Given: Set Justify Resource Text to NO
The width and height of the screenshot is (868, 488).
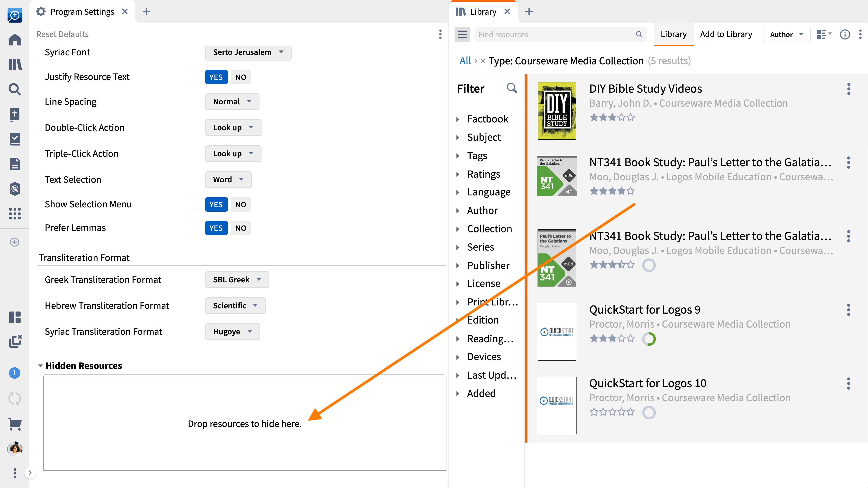Looking at the screenshot, I should pos(241,77).
